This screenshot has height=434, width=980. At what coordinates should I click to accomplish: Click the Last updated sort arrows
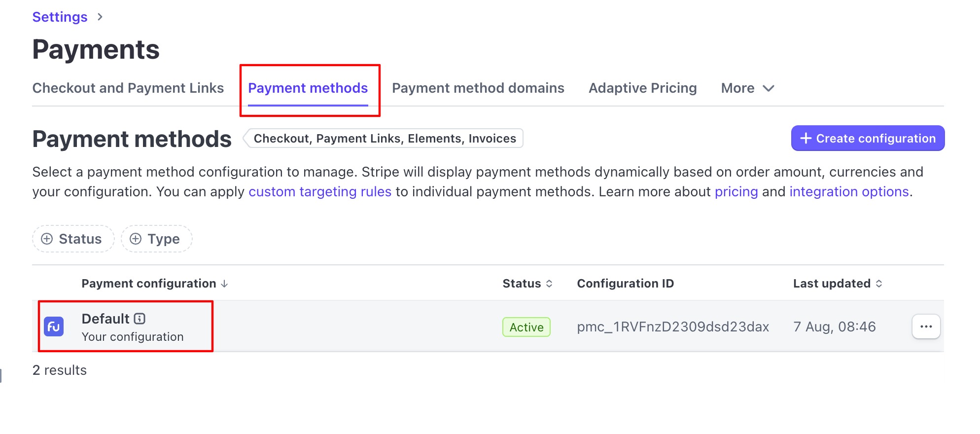[x=879, y=284]
